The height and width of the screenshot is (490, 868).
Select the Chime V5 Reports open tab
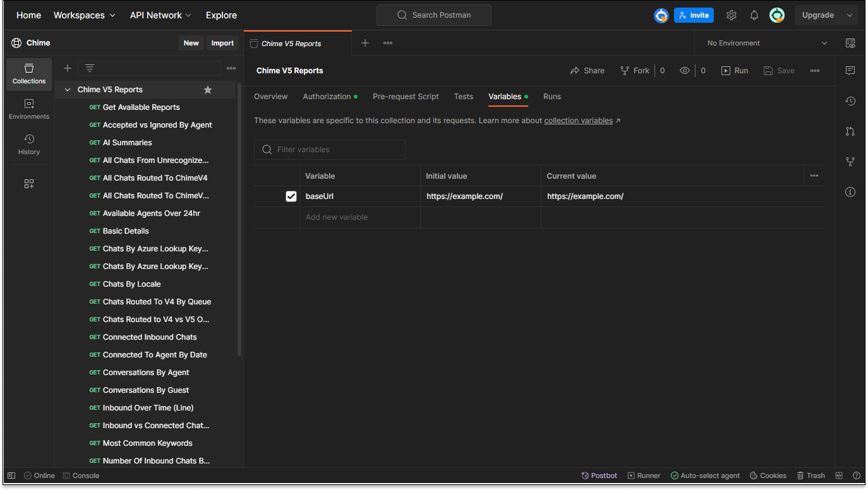tap(298, 44)
